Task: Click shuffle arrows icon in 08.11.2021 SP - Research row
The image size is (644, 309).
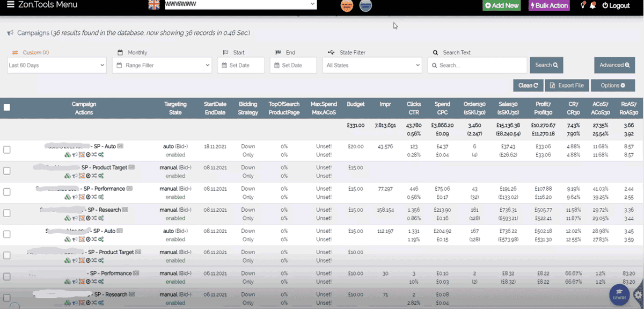Action: coord(94,218)
